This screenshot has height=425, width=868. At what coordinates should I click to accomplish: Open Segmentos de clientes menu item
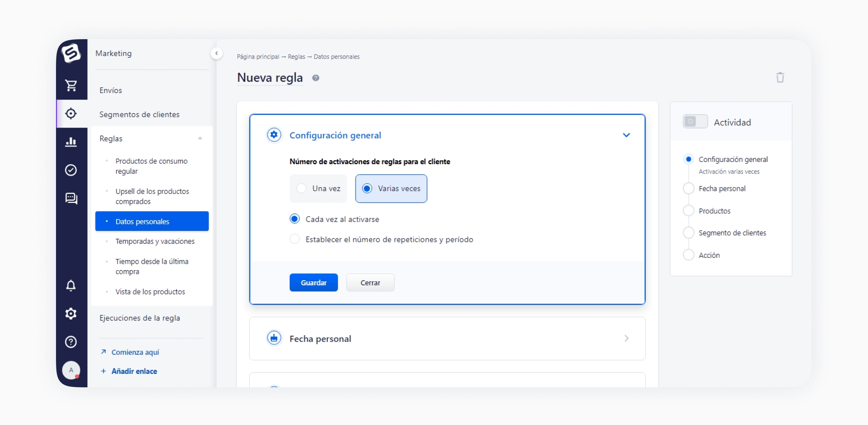139,115
